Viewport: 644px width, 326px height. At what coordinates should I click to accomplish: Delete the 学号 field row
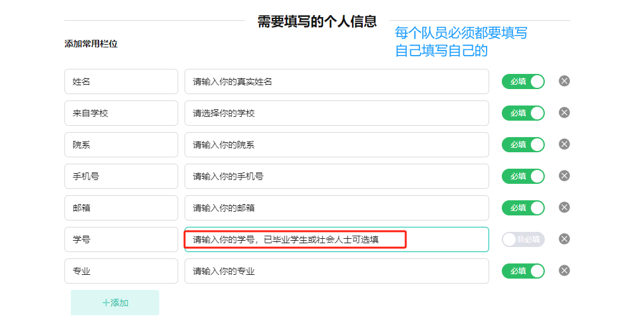(564, 239)
